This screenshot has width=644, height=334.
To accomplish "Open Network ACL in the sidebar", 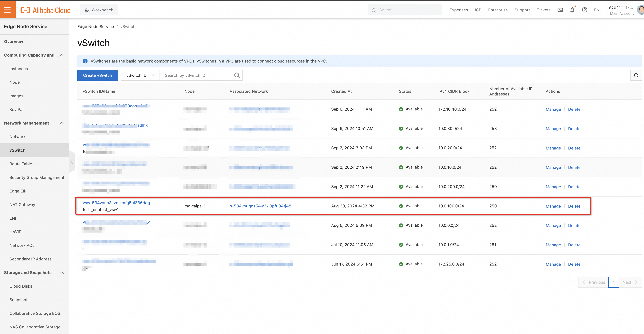I will point(22,245).
